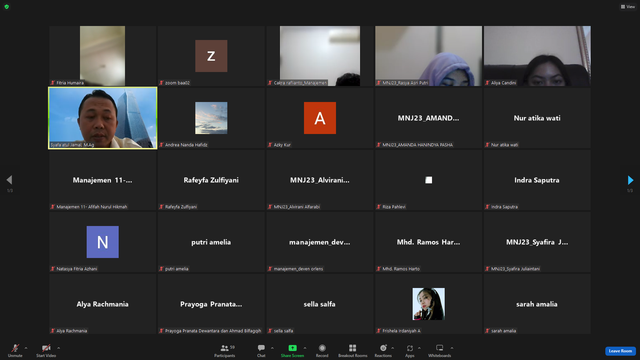Click the N avatar of Natasya Fitria Azhani
Screen dimensions: 640x360
(102, 242)
